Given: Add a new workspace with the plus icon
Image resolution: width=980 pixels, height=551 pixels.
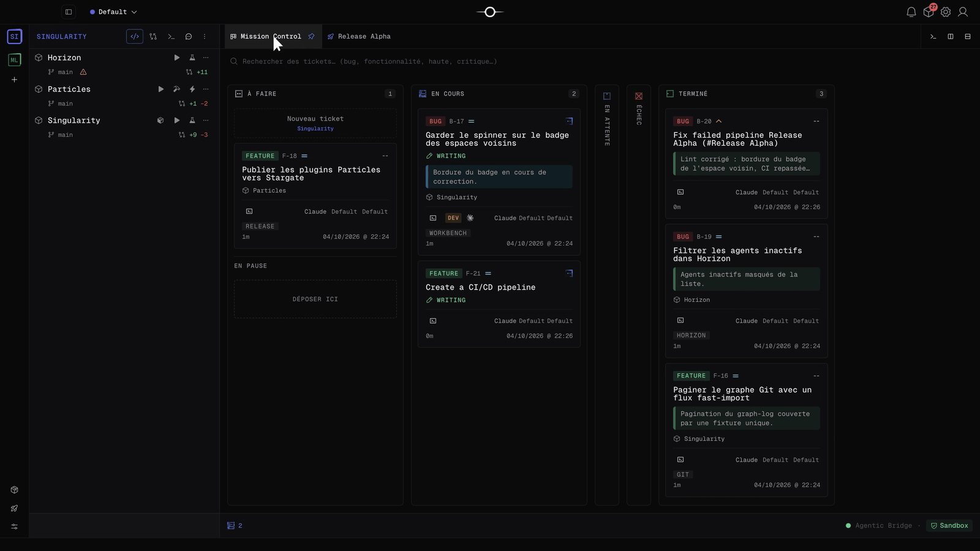Looking at the screenshot, I should pos(15,80).
